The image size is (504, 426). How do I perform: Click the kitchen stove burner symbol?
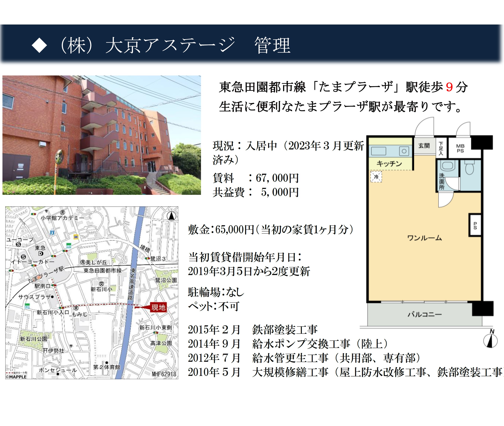pyautogui.click(x=404, y=151)
